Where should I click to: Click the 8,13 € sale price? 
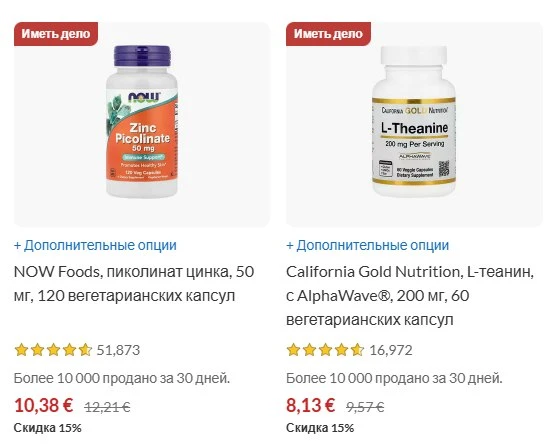pos(310,405)
